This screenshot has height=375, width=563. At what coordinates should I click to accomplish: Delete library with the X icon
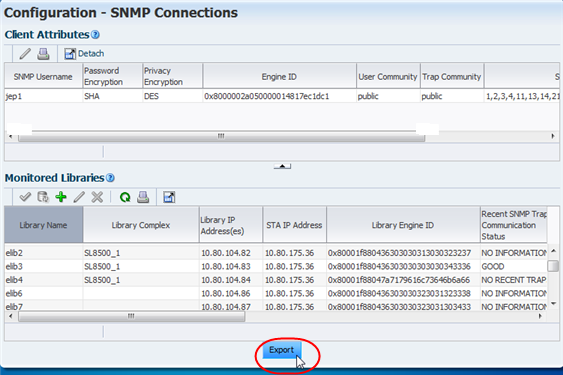coord(97,197)
